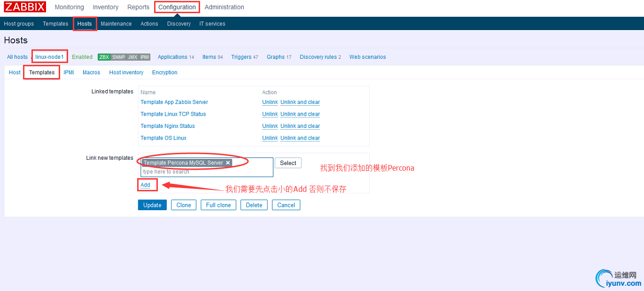Screen dimensions: 644x291
Task: Go to Actions submenu
Action: point(149,24)
